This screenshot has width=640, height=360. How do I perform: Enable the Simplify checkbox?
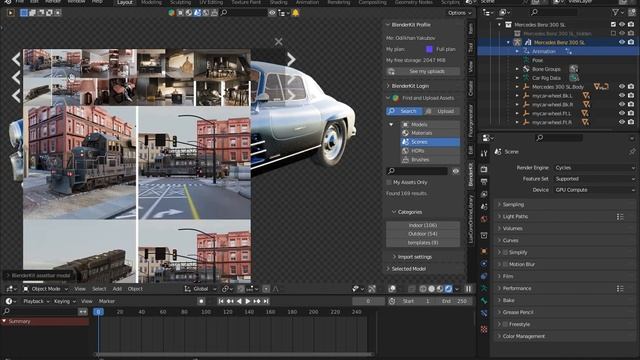click(505, 253)
